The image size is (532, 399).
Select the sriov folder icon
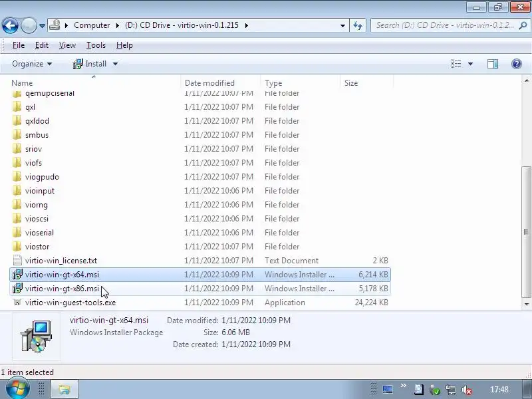click(17, 148)
